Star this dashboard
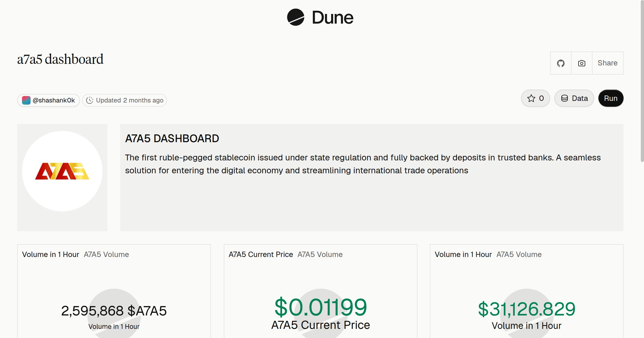 coord(536,98)
